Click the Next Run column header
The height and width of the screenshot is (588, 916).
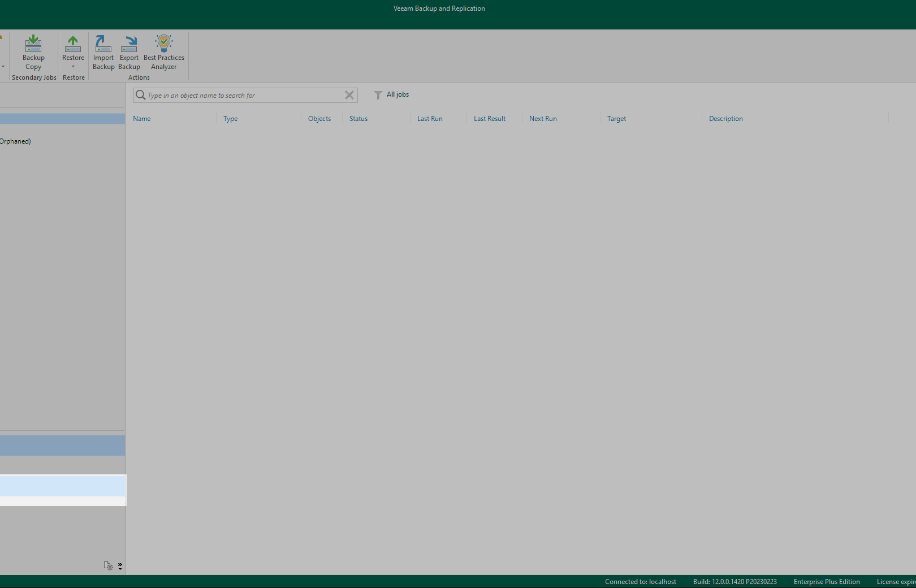[x=543, y=119]
